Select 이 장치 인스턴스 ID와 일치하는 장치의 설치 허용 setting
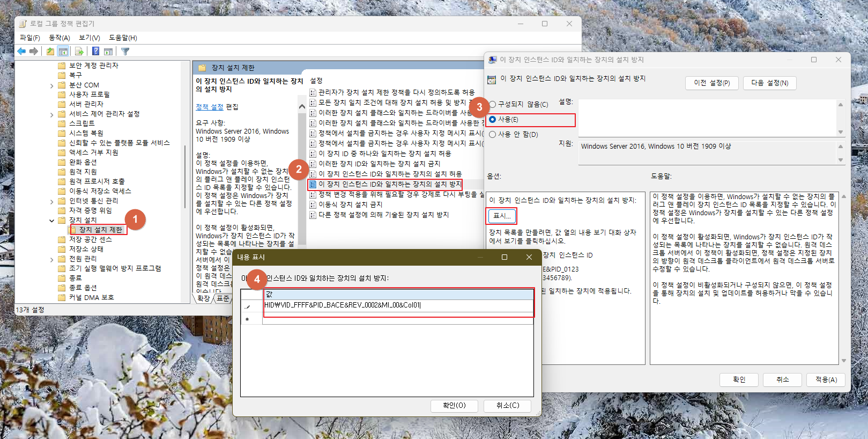The height and width of the screenshot is (439, 868). click(389, 174)
